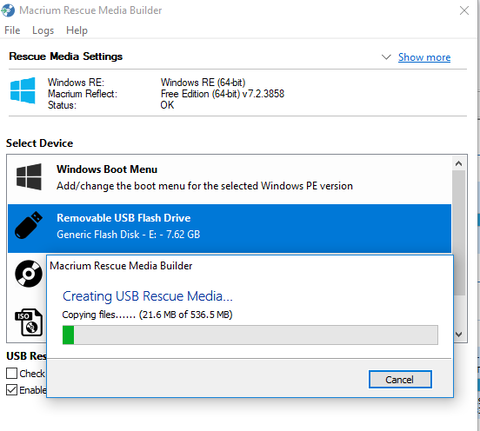Screen dimensions: 480x431
Task: Expand settings with the Show more chevron
Action: click(x=386, y=57)
